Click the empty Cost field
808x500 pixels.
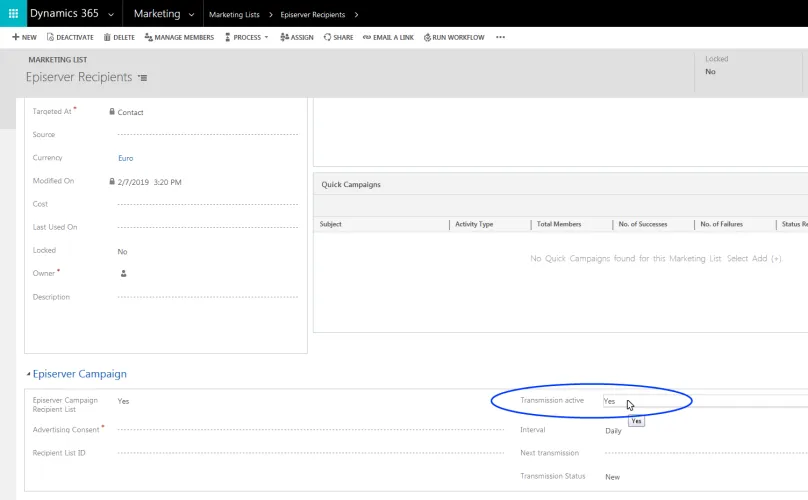click(x=208, y=204)
